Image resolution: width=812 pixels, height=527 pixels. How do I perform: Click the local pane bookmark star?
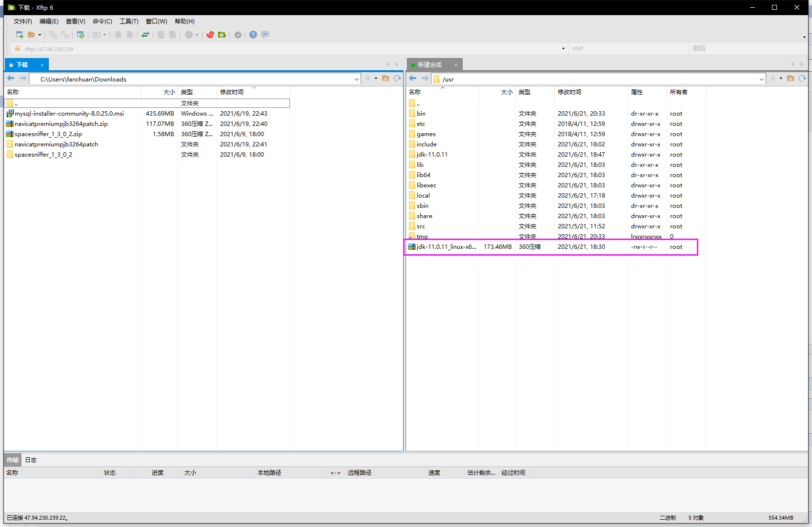(367, 79)
